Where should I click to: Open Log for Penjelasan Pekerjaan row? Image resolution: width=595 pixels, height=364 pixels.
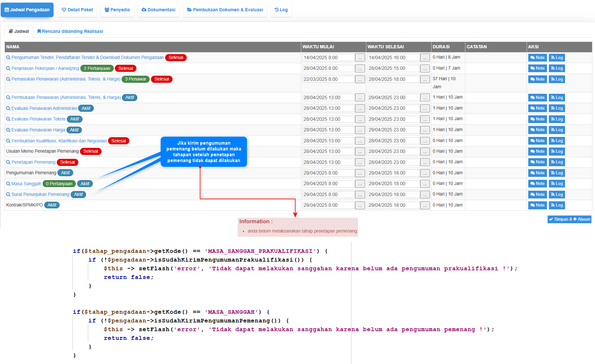click(557, 68)
